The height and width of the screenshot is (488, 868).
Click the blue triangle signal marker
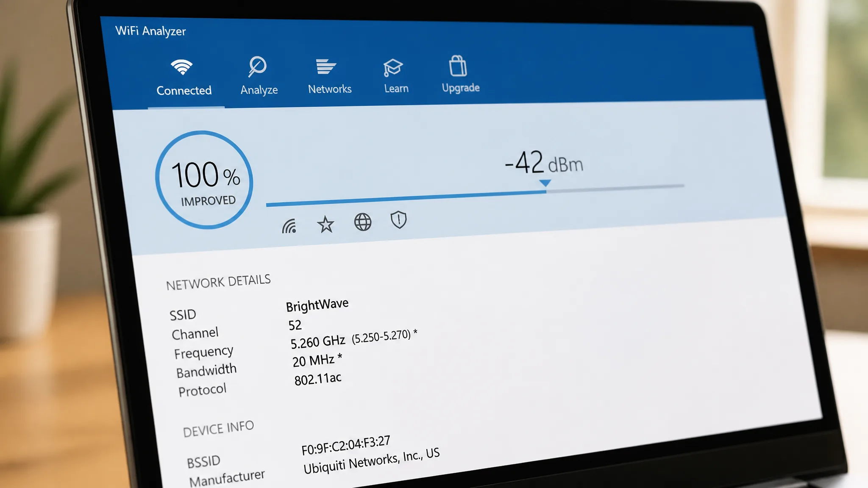tap(545, 183)
